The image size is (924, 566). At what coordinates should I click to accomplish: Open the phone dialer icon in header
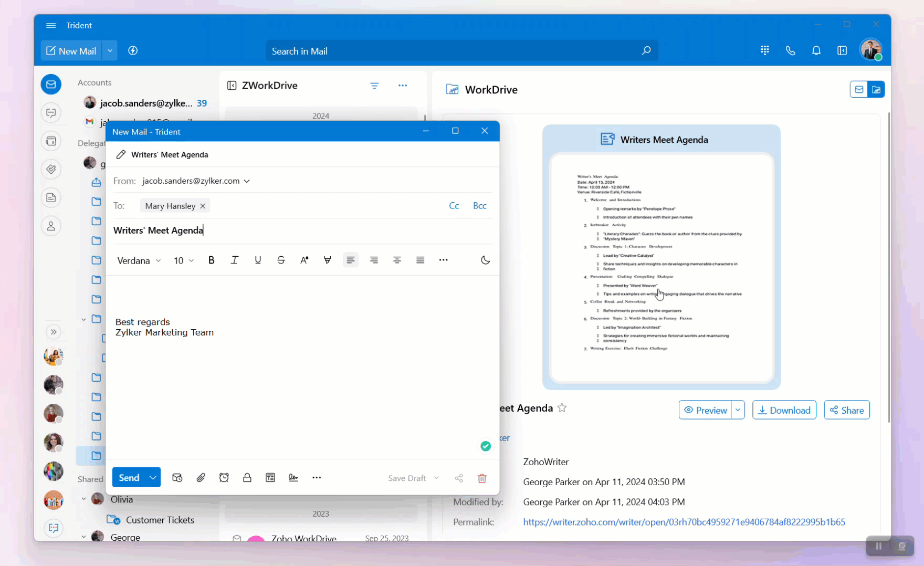tap(791, 50)
